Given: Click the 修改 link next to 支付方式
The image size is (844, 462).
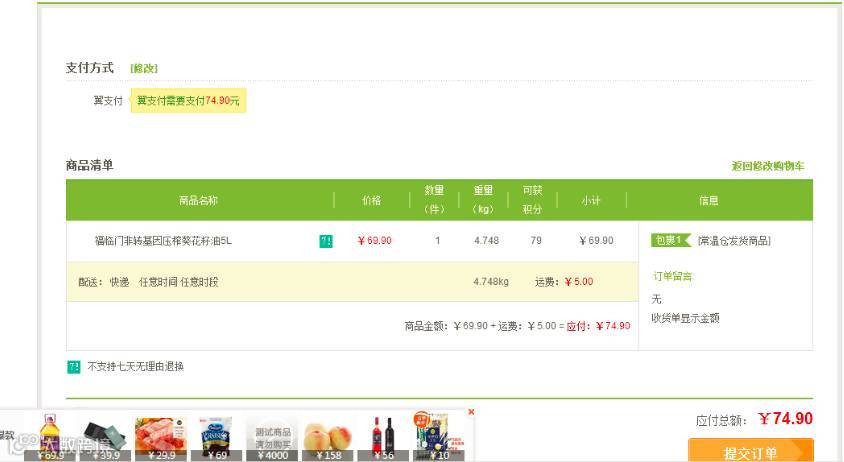Looking at the screenshot, I should pyautogui.click(x=144, y=68).
